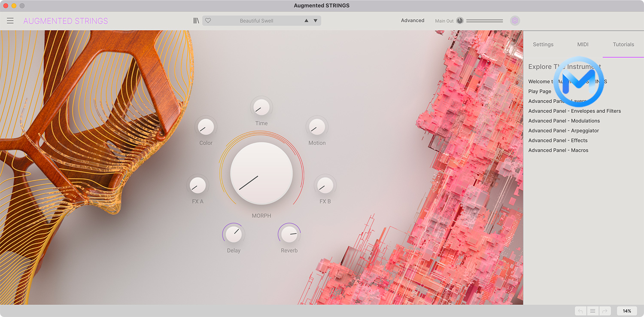Open the edit history list icon
Screen dimensions: 644x317
pos(593,311)
